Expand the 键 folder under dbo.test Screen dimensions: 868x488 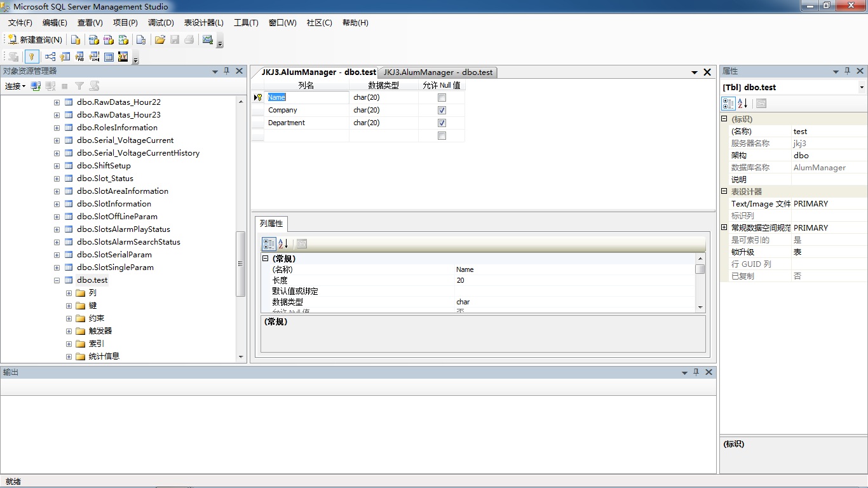tap(69, 306)
